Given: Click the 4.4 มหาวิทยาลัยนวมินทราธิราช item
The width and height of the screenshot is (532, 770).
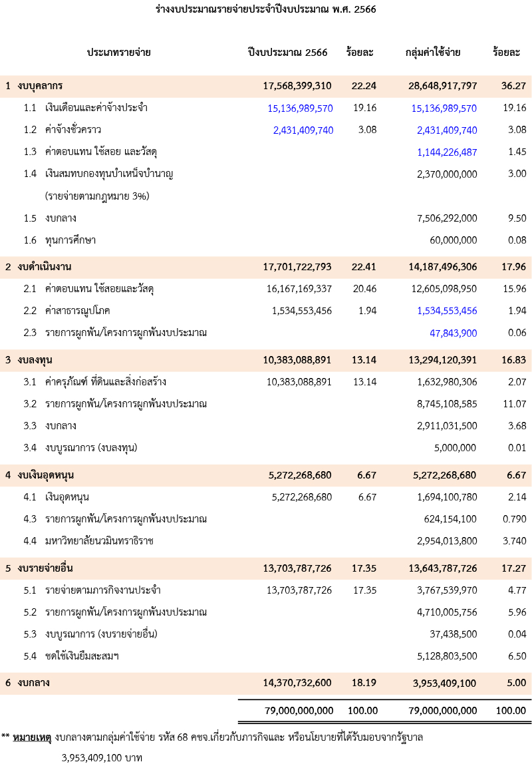Looking at the screenshot, I should (x=99, y=541).
